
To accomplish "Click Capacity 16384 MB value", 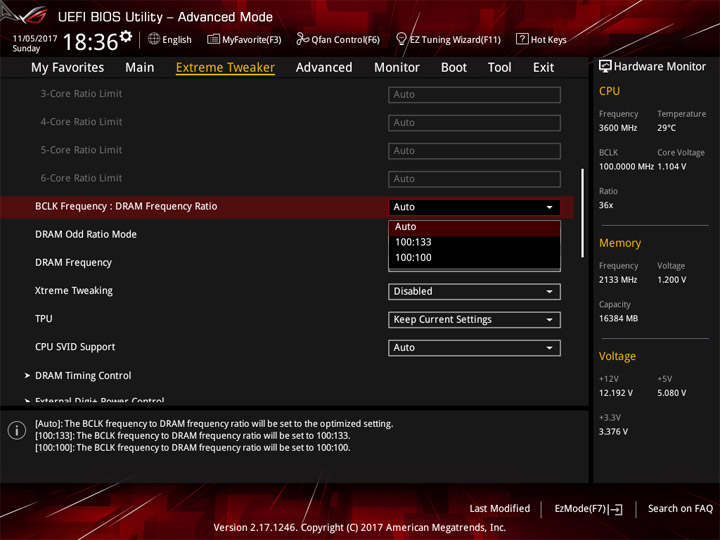I will click(618, 318).
